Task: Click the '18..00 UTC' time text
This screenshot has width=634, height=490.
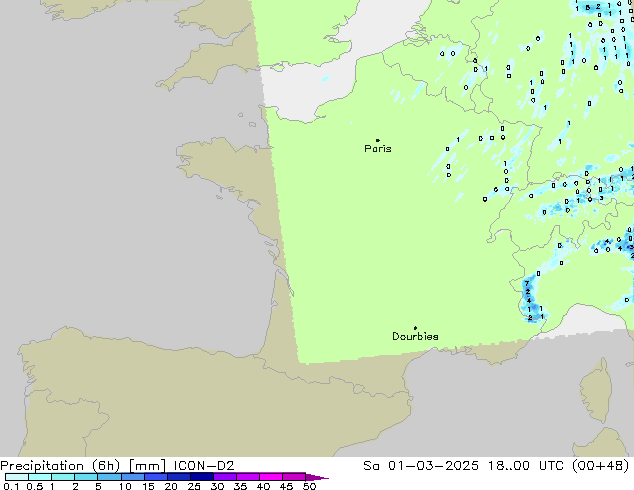Action: tap(528, 466)
